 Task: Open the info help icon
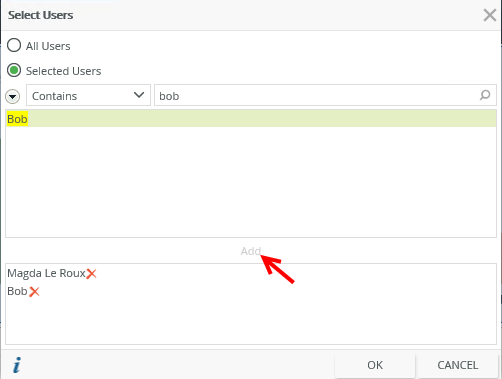(x=17, y=365)
